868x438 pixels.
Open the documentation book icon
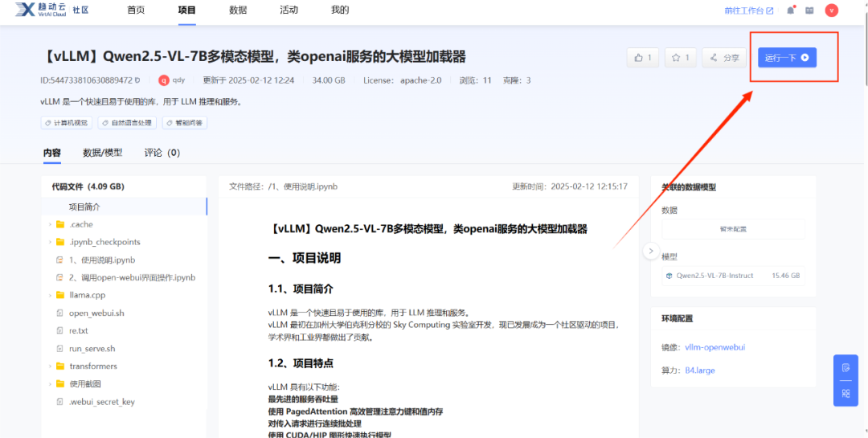click(809, 10)
